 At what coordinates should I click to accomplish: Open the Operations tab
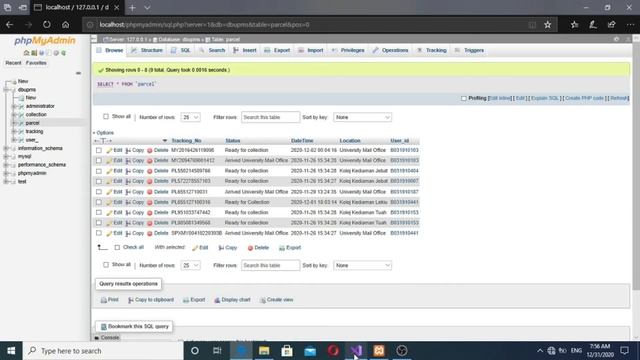tap(390, 50)
